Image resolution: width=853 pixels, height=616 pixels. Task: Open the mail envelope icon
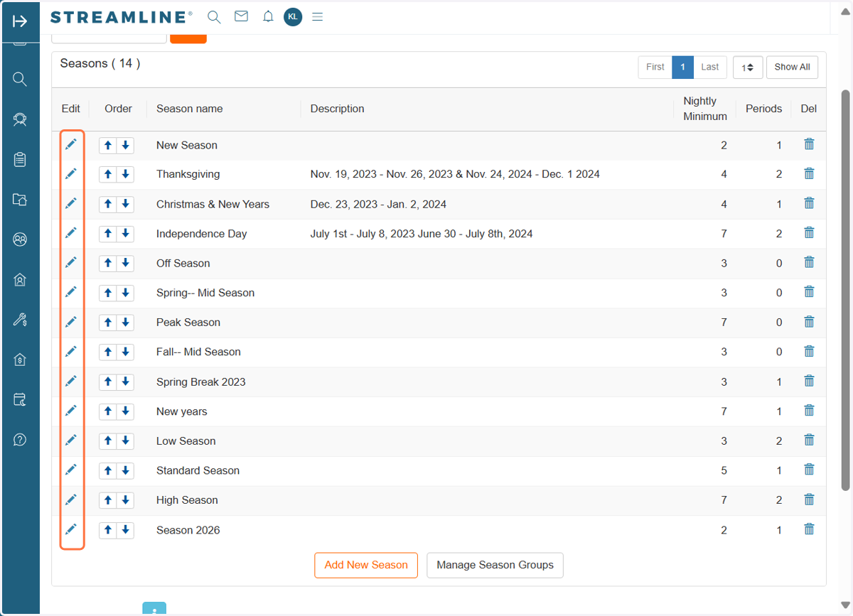click(x=241, y=16)
